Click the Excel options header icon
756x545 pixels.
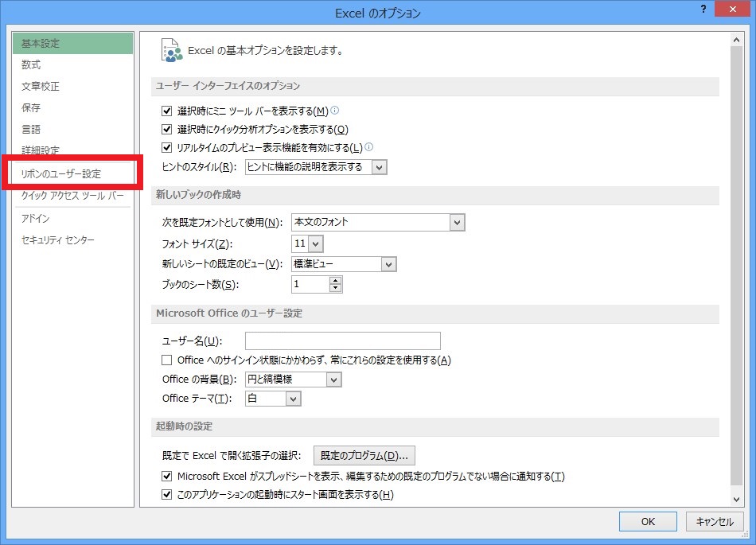[x=172, y=51]
